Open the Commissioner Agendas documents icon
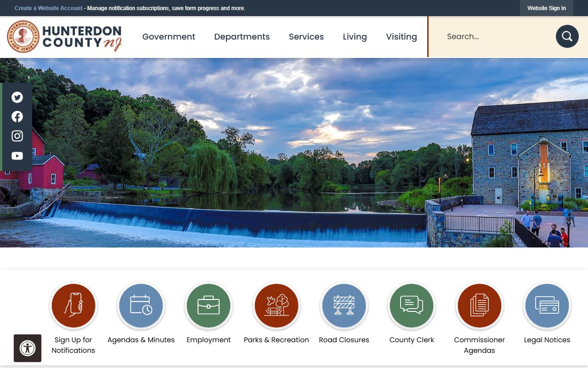The height and width of the screenshot is (368, 588). pyautogui.click(x=479, y=305)
